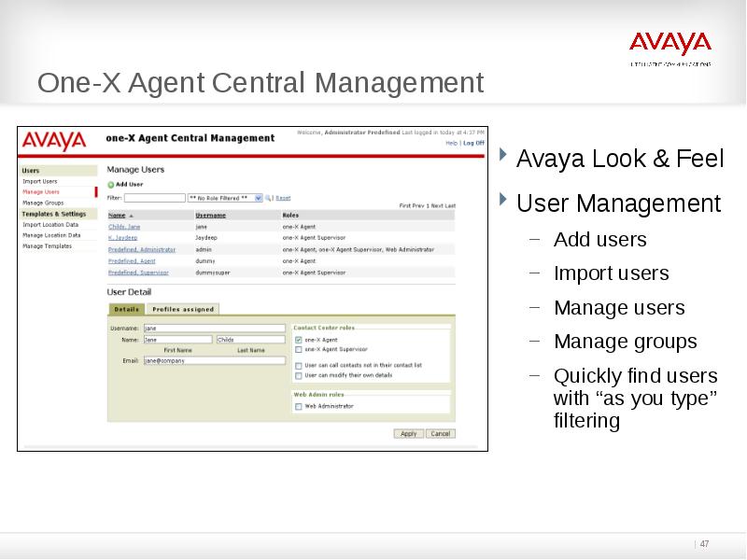This screenshot has width=747, height=560.
Task: Check User can call contacts not in list
Action: point(298,366)
